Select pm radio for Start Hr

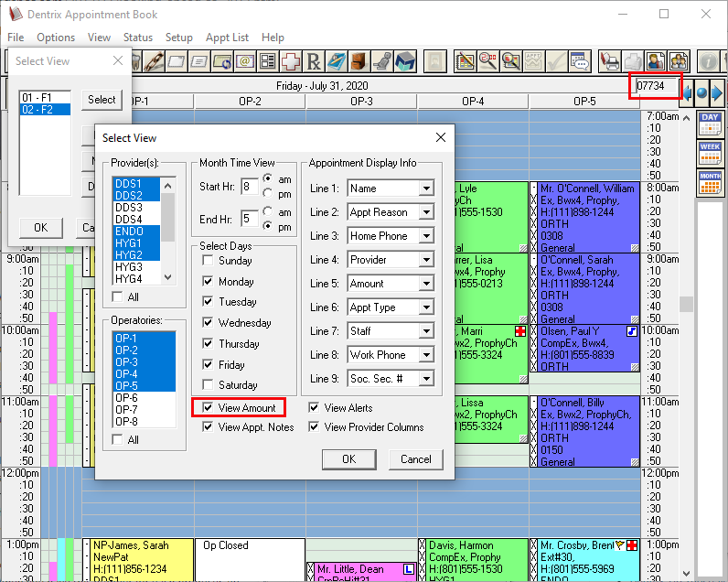click(268, 193)
